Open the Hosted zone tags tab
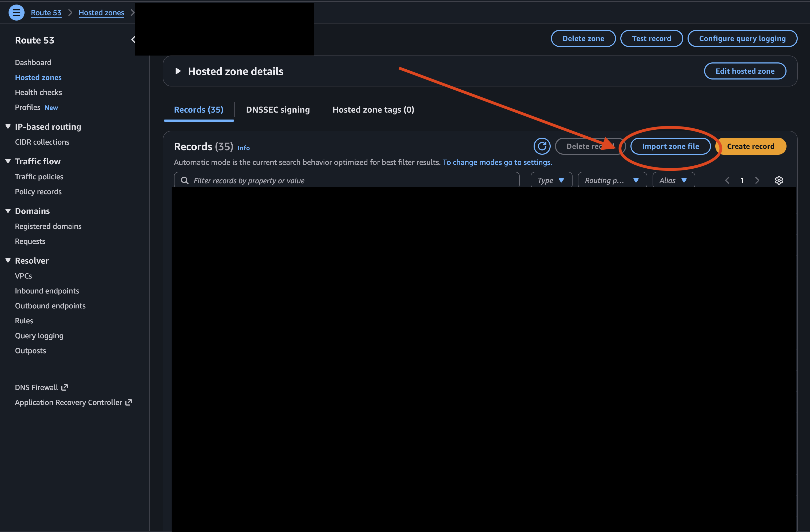810x532 pixels. 373,109
